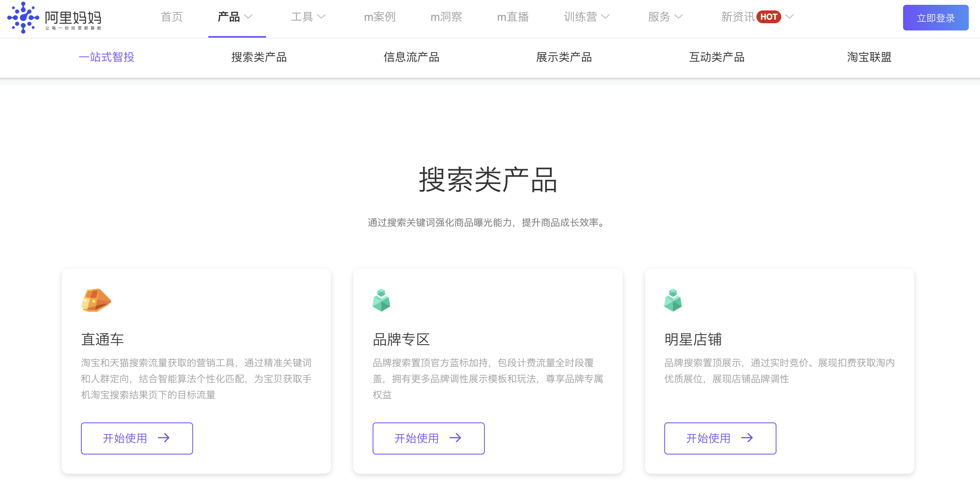Click the 明星店铺 description paragraph
Viewport: 980px width, 501px height.
779,371
